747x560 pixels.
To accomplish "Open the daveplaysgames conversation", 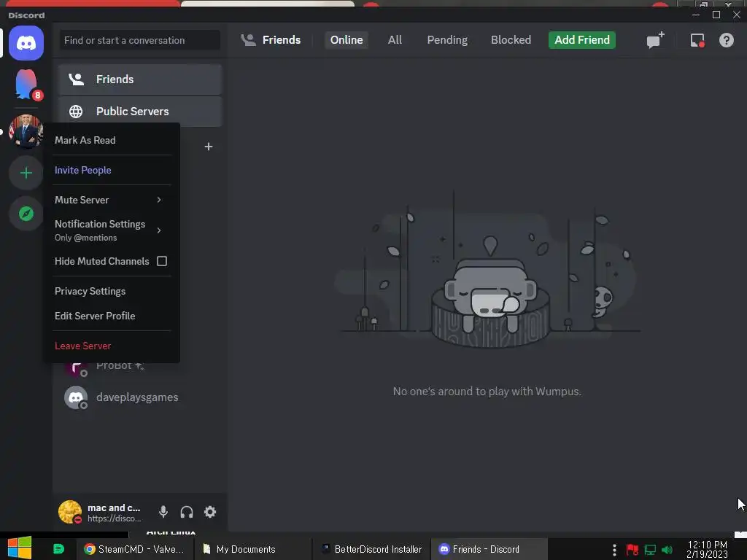I will pyautogui.click(x=140, y=397).
